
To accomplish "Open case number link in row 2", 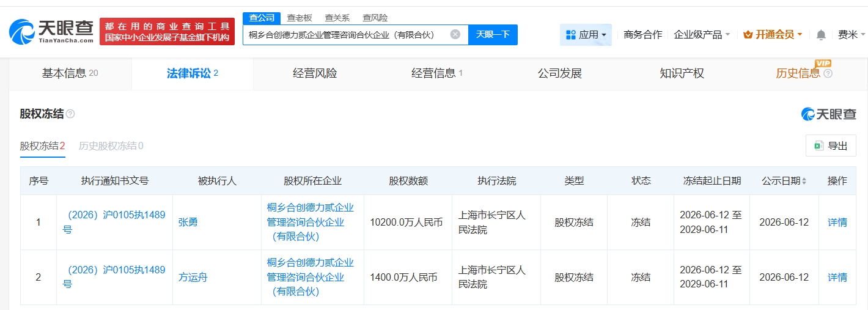I will [114, 277].
